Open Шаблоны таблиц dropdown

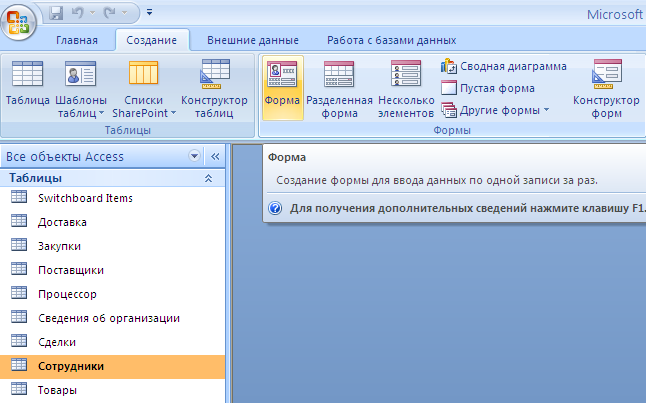81,88
